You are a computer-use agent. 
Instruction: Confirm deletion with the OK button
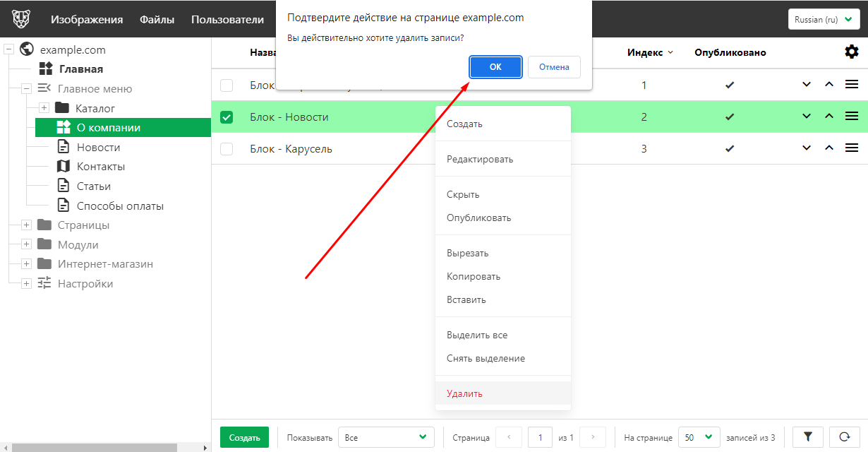pyautogui.click(x=495, y=67)
